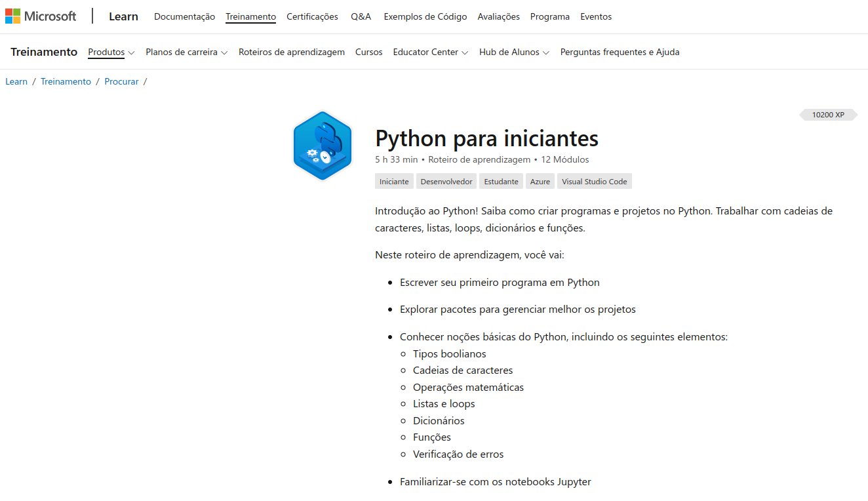Viewport: 868px width, 501px height.
Task: Click the Treinamento section title
Action: [x=44, y=52]
